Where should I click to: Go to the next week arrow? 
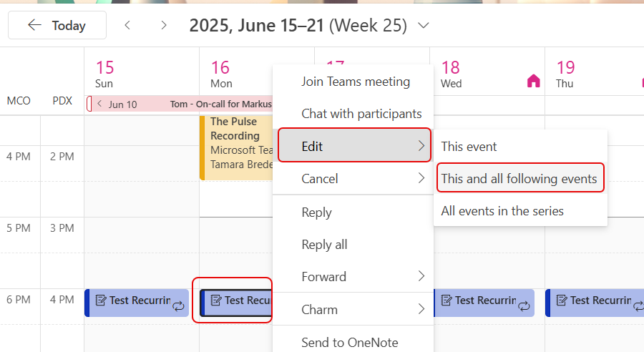(164, 26)
